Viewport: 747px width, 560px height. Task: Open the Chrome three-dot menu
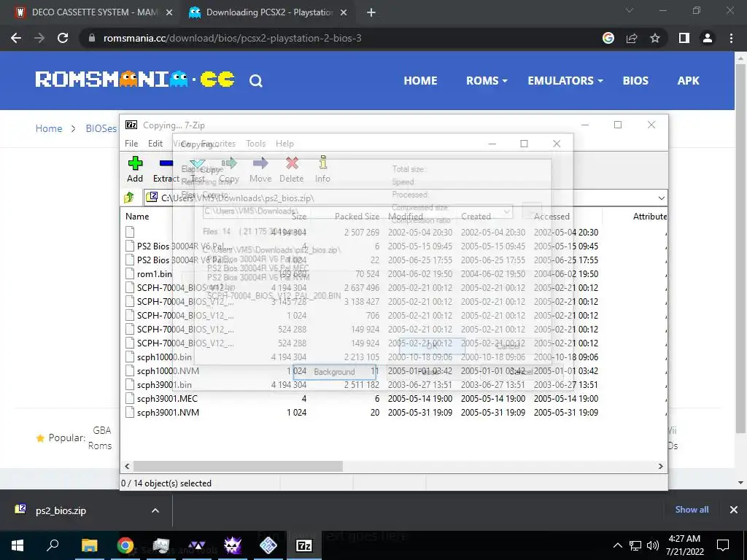(x=731, y=38)
